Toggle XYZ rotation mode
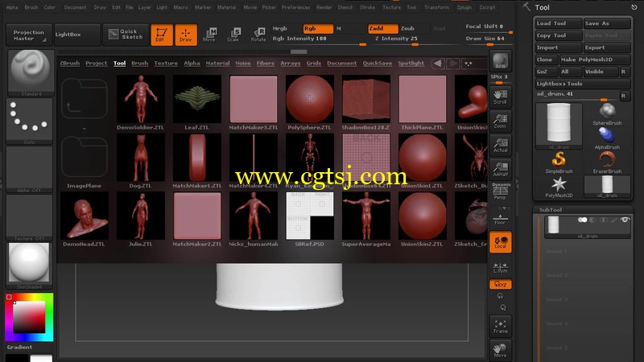 pos(500,284)
